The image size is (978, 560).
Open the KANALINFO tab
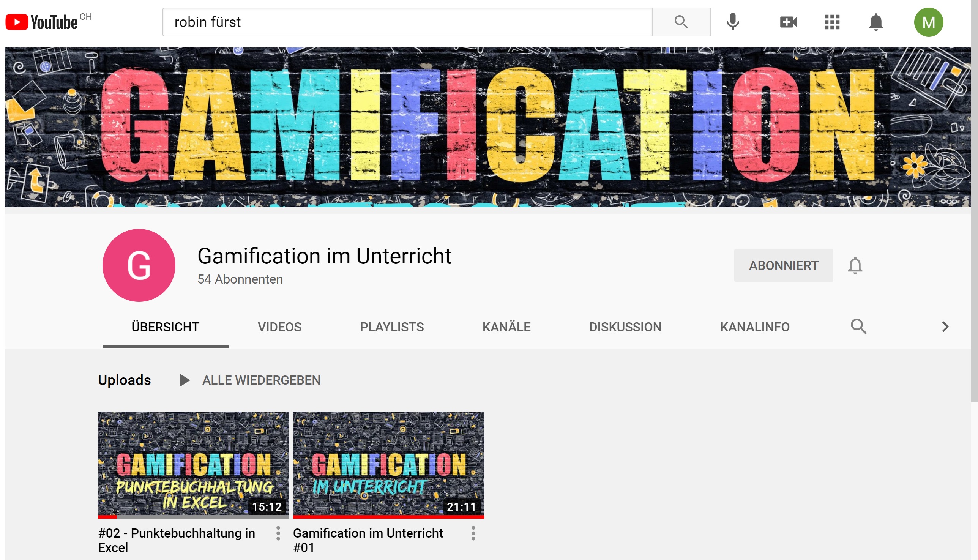point(754,327)
